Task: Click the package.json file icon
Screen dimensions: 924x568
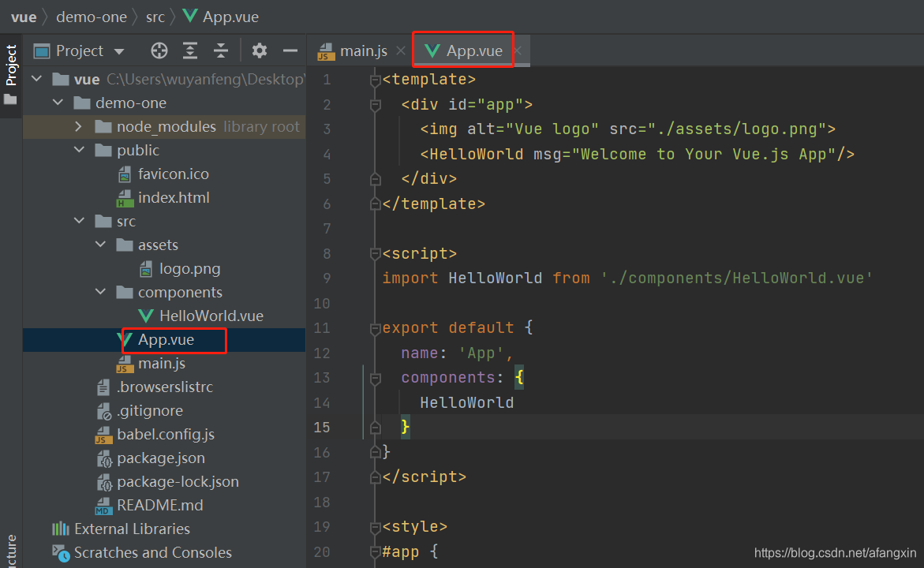Action: tap(103, 458)
